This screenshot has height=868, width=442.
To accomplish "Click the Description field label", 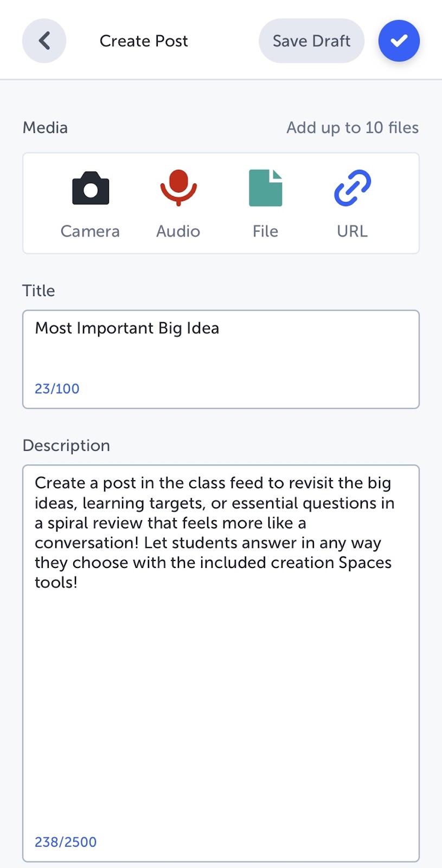I will (66, 445).
